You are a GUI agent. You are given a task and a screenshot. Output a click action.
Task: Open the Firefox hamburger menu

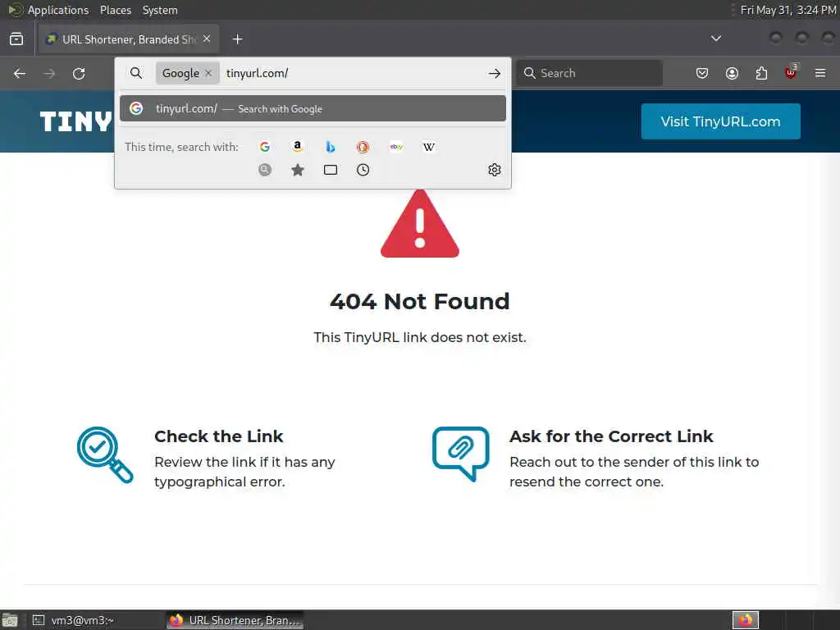coord(820,73)
